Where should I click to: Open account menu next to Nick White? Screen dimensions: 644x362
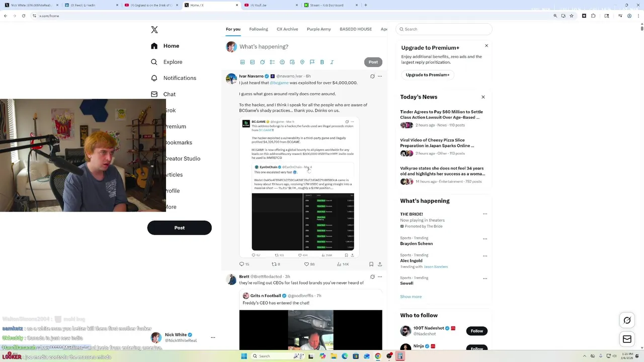click(213, 337)
